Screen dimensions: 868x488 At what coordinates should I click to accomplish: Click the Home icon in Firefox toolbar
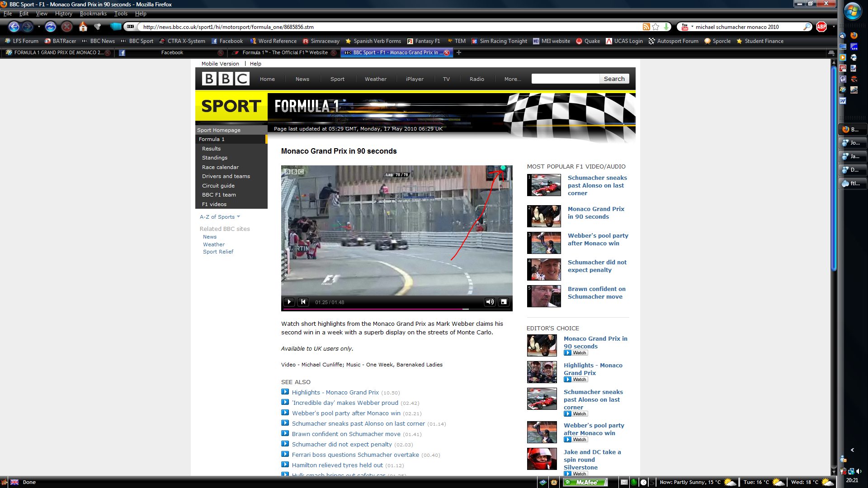click(83, 27)
